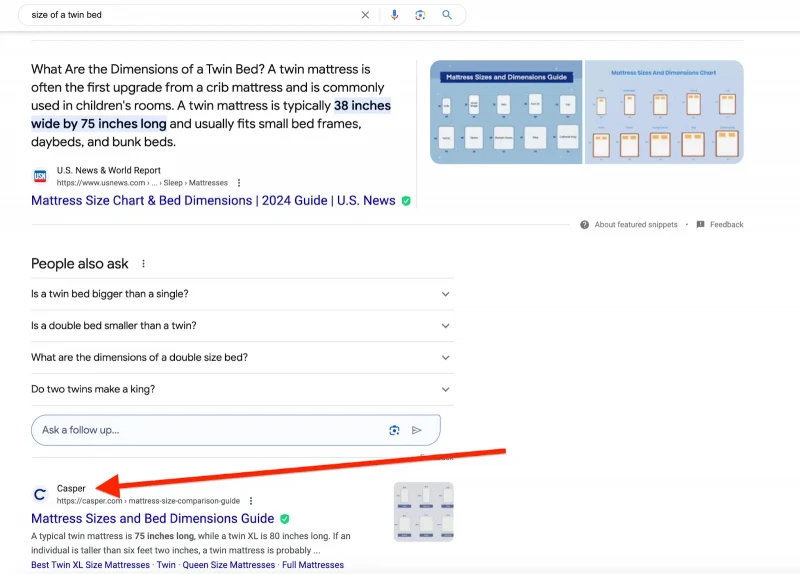This screenshot has width=800, height=574.
Task: Open the Twin sitelink under Casper
Action: pos(166,565)
